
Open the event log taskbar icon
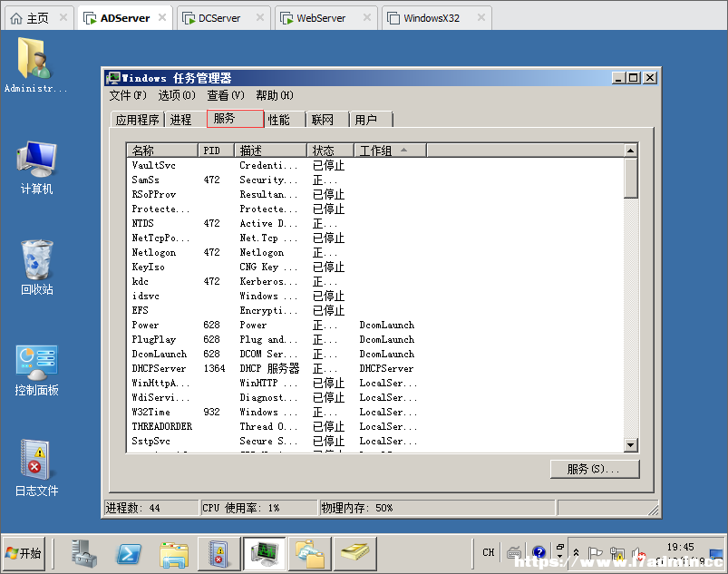218,554
